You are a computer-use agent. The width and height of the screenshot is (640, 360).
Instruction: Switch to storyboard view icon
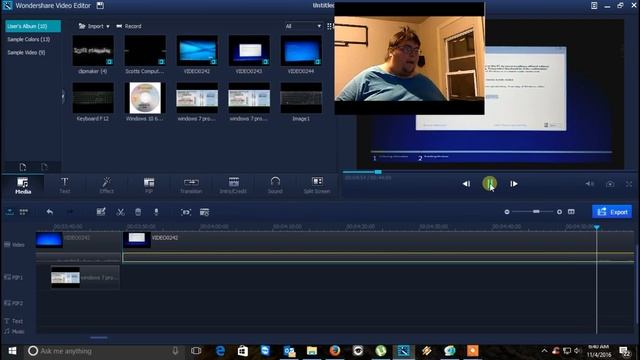click(24, 212)
